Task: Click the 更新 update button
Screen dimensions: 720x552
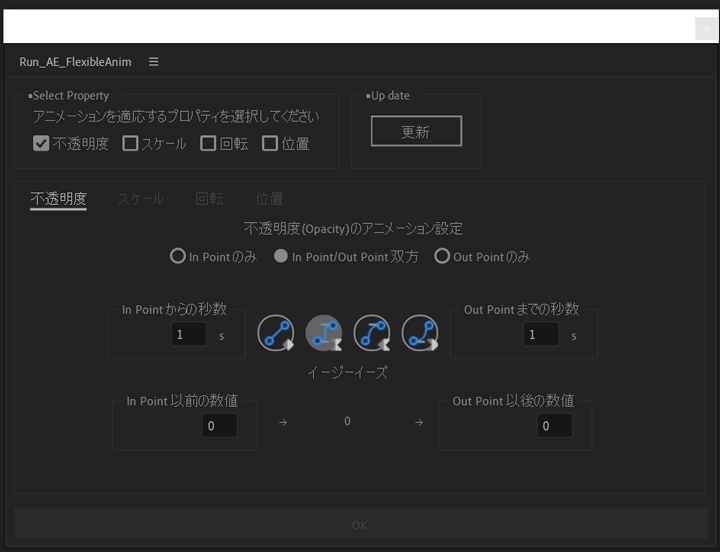Action: pos(416,131)
